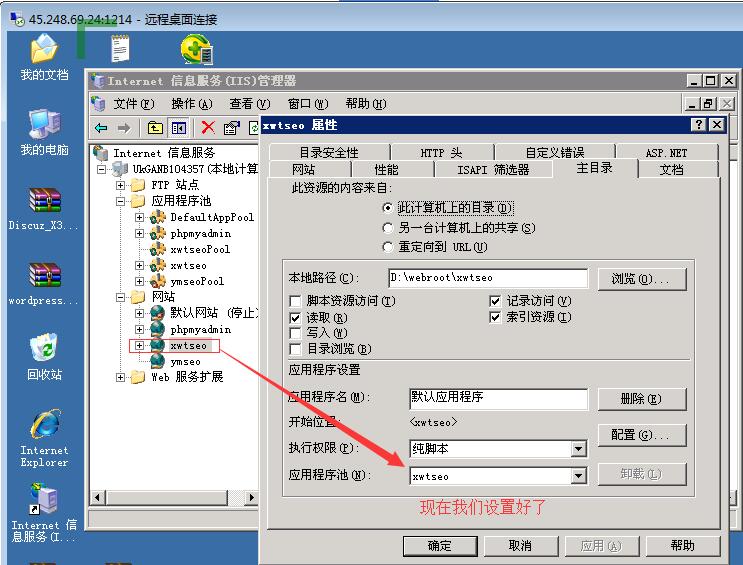Select the 回收站 recycle bin icon
The height and width of the screenshot is (565, 743).
[x=44, y=356]
